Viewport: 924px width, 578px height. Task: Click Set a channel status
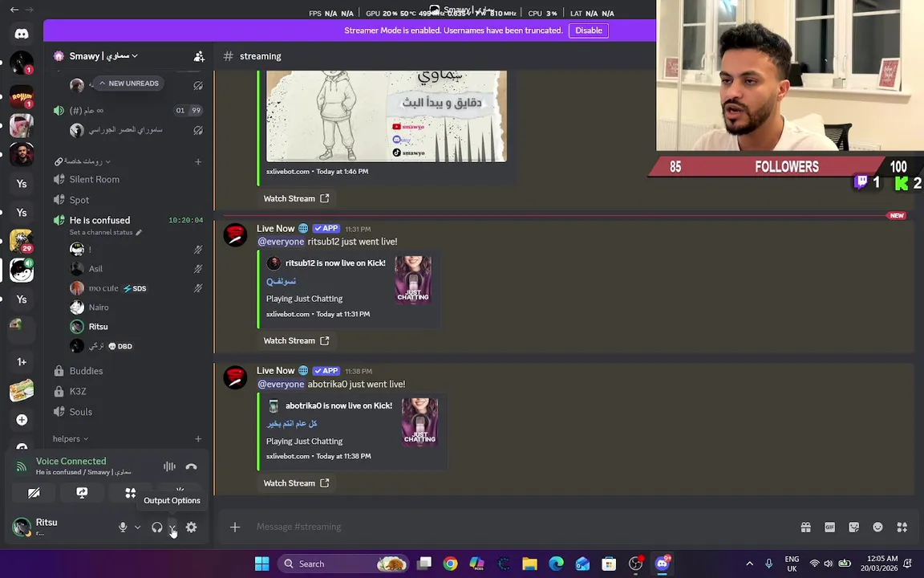click(x=106, y=232)
